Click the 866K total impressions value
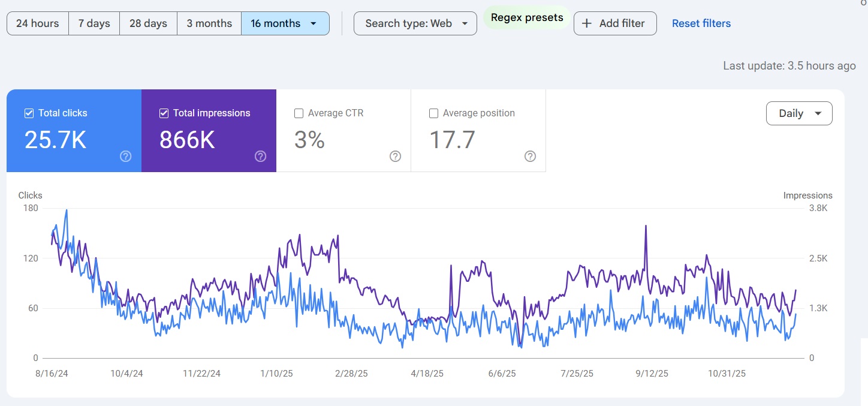Viewport: 868px width, 406px height. point(187,140)
